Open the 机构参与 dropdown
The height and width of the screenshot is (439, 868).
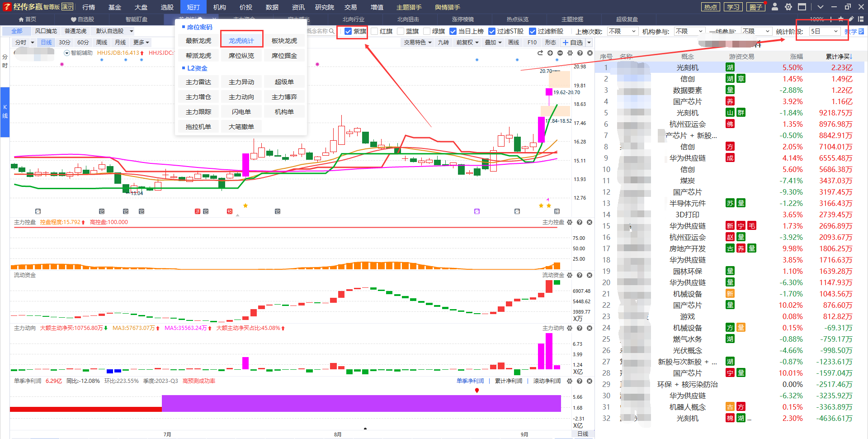(x=689, y=31)
